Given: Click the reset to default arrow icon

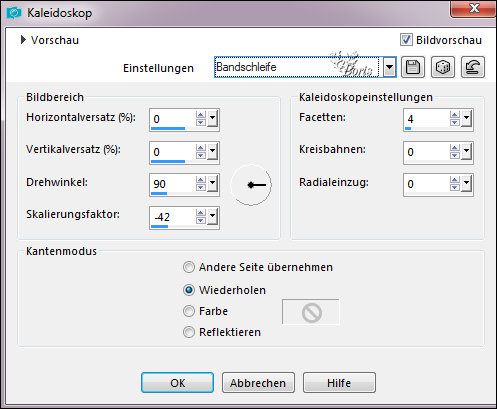Looking at the screenshot, I should [x=472, y=67].
